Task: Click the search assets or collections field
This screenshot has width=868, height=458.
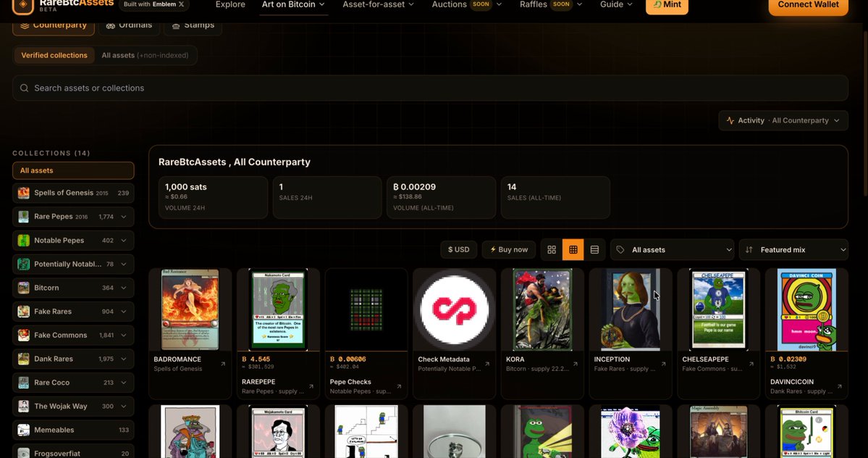Action: pyautogui.click(x=430, y=88)
